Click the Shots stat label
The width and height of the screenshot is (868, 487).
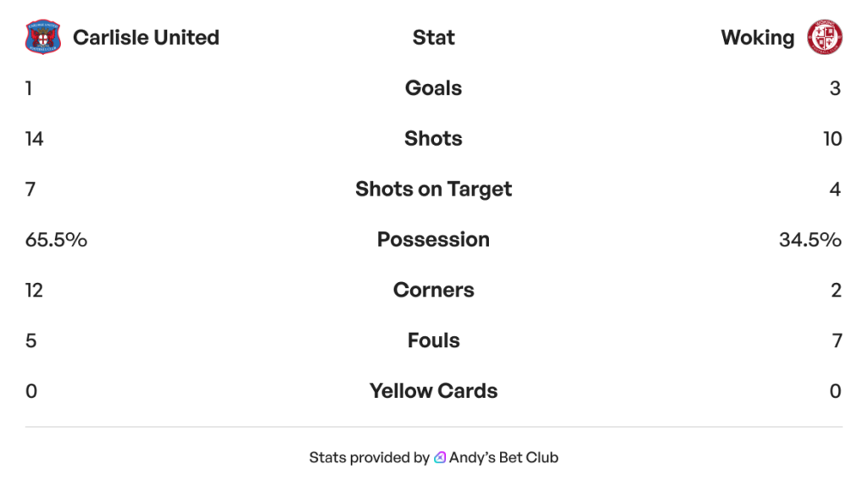coord(433,139)
